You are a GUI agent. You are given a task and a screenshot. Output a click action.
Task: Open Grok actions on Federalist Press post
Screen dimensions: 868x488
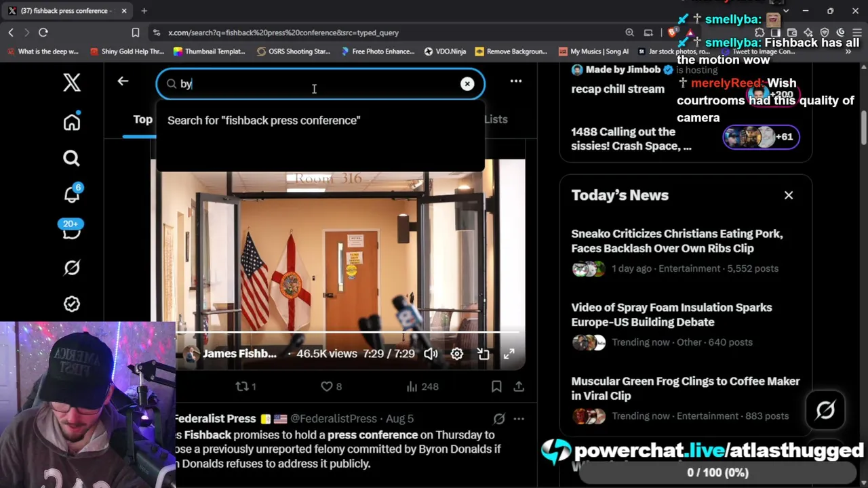coord(499,419)
